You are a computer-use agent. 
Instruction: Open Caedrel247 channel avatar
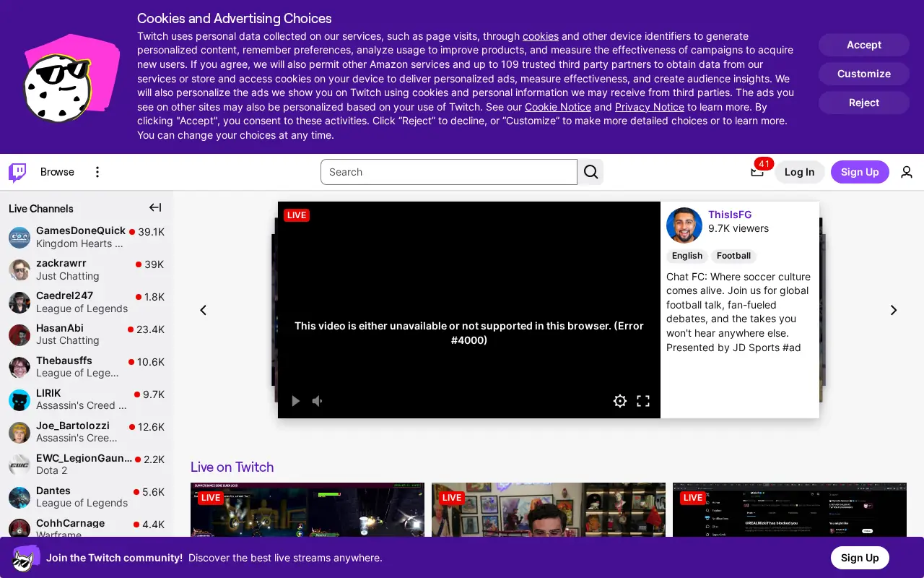19,303
